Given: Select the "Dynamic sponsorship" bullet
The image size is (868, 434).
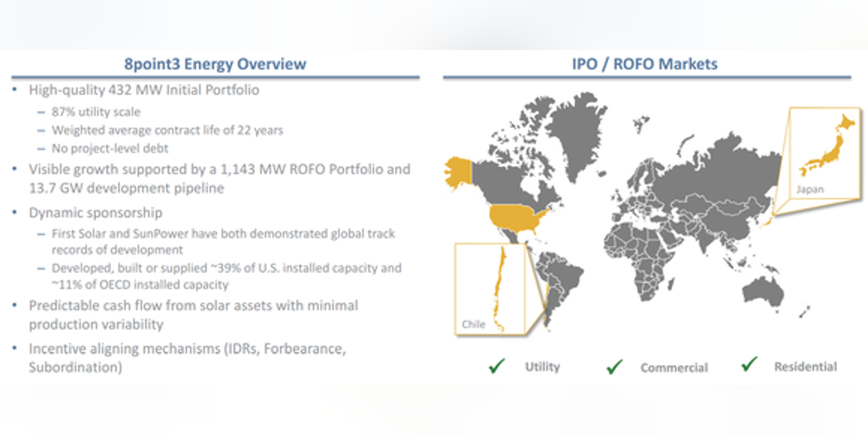Looking at the screenshot, I should (x=95, y=213).
